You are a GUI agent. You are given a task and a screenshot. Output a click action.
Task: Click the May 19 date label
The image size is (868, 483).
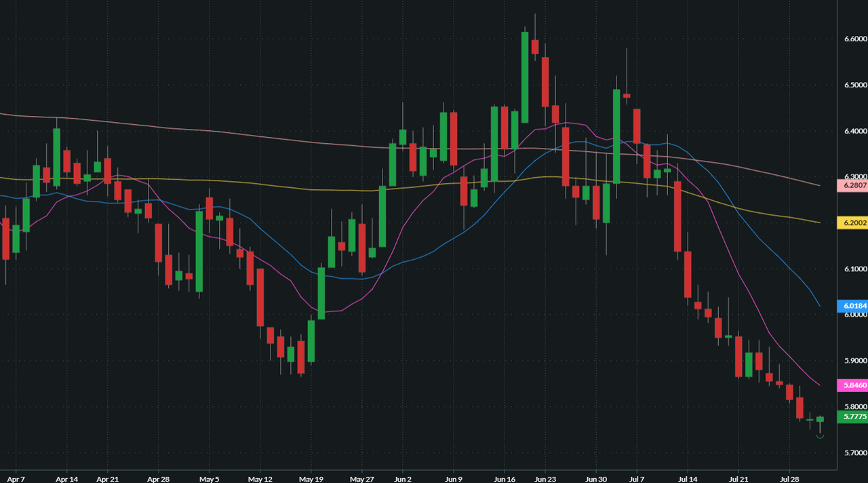[x=311, y=478]
